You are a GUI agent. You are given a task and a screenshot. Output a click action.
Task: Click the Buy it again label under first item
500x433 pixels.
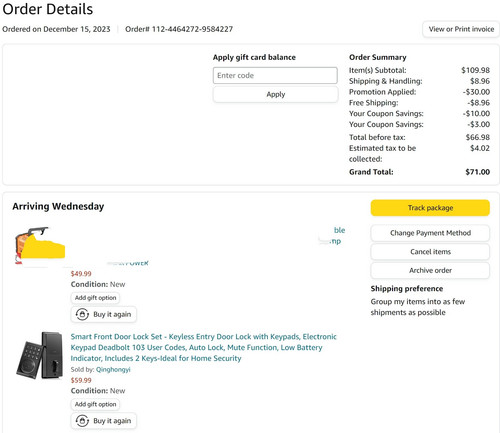point(112,314)
